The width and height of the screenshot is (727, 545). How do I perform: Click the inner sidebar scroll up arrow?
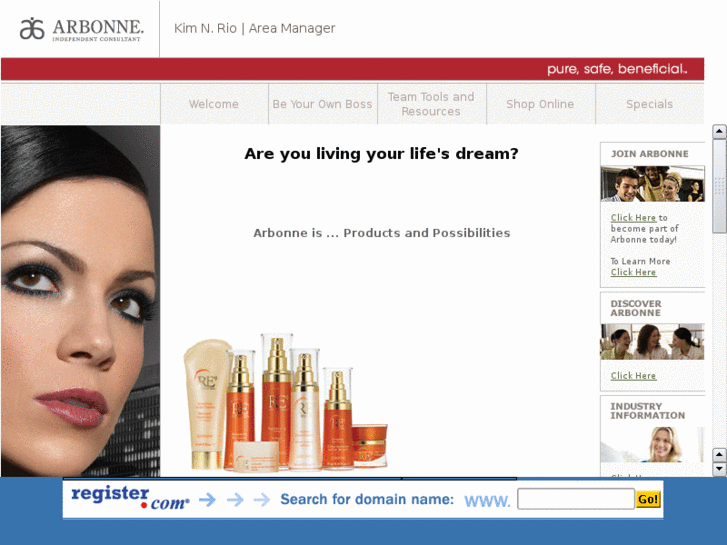click(719, 131)
